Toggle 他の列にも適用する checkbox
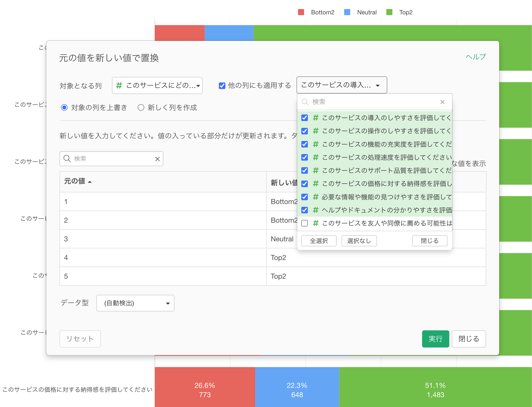This screenshot has height=407, width=532. tap(222, 86)
